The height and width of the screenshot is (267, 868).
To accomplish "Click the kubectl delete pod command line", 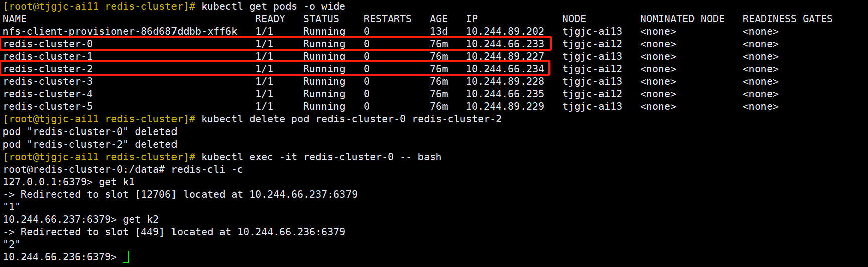I will click(x=352, y=119).
